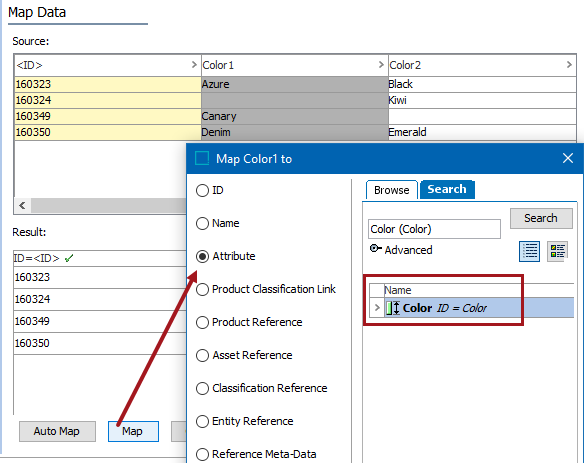This screenshot has width=584, height=463.
Task: Open the Color2 column header arrow
Action: [569, 65]
